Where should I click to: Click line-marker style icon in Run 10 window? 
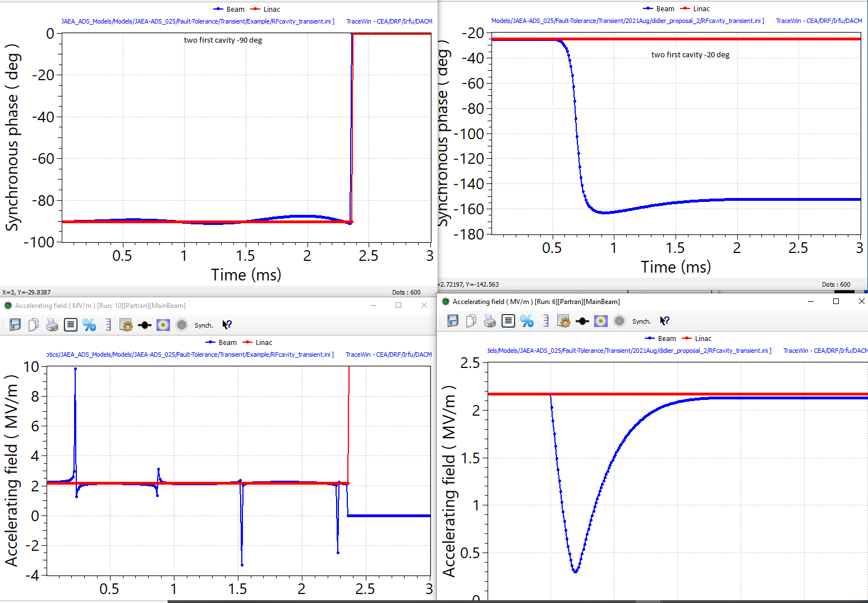coord(145,325)
